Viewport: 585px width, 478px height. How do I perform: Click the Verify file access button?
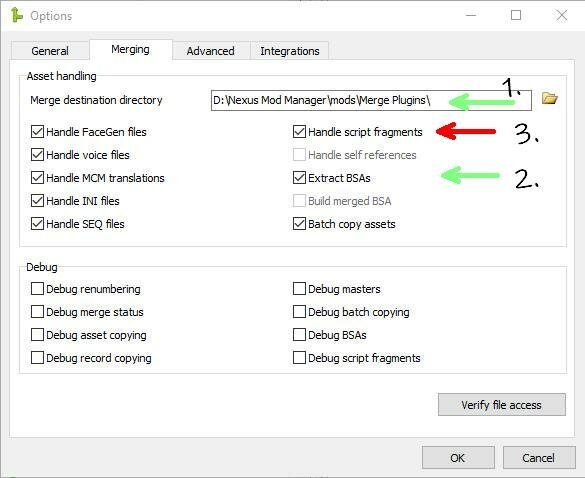pos(501,405)
